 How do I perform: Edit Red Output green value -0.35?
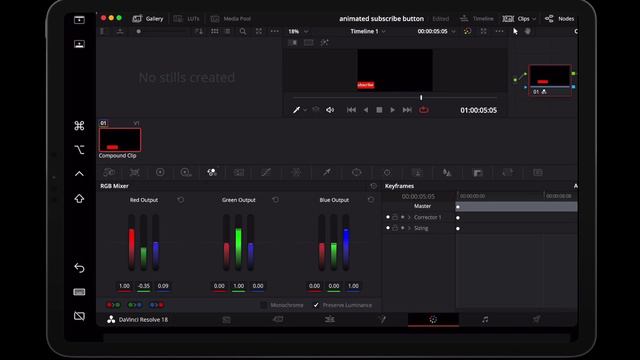[144, 286]
